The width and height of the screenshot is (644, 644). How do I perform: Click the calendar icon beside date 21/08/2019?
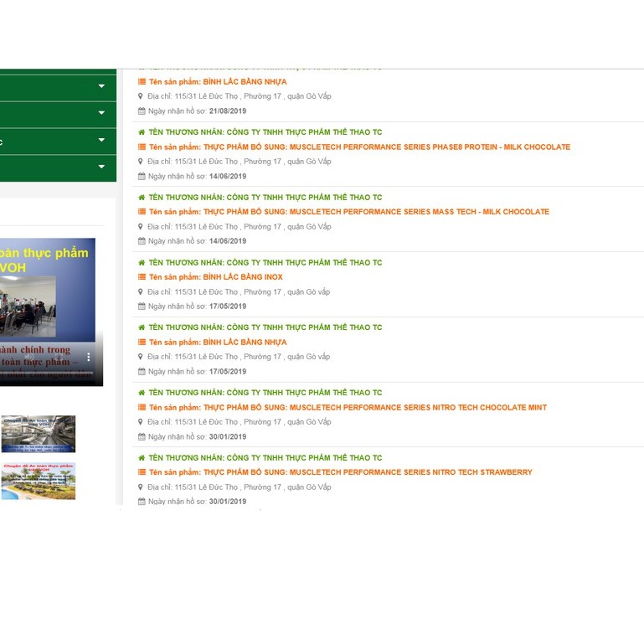tap(142, 111)
